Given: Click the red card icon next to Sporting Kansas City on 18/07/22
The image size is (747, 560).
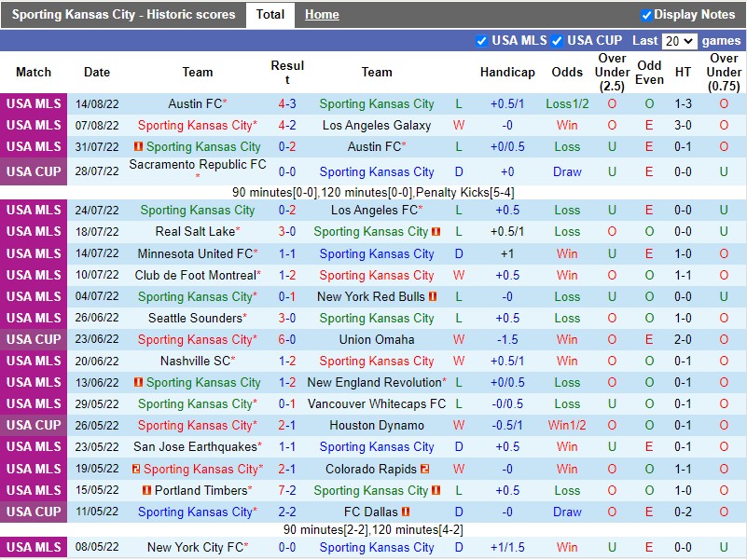Looking at the screenshot, I should click(436, 232).
